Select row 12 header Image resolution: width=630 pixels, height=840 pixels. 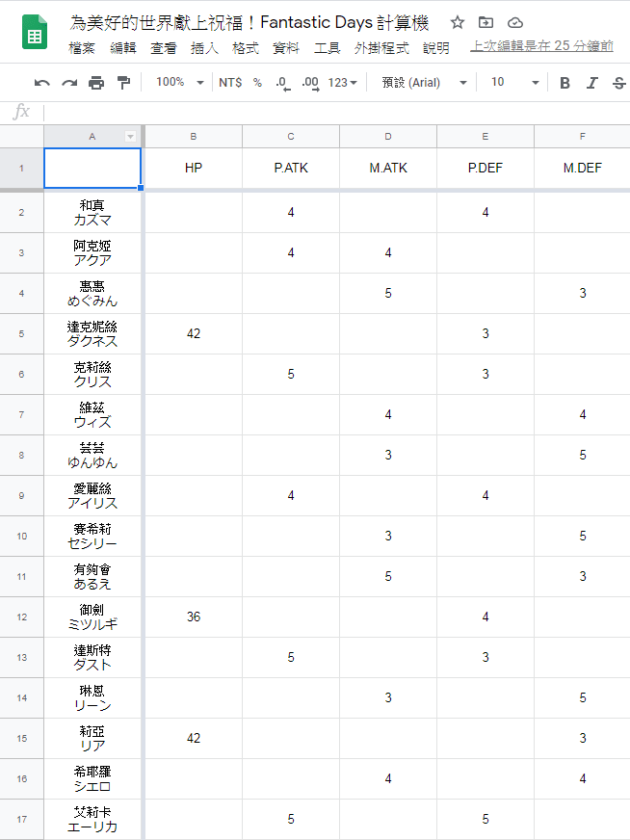point(21,617)
